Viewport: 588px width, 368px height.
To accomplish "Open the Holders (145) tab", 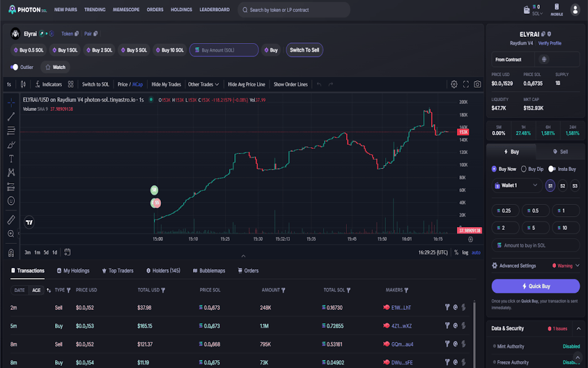I will (163, 270).
